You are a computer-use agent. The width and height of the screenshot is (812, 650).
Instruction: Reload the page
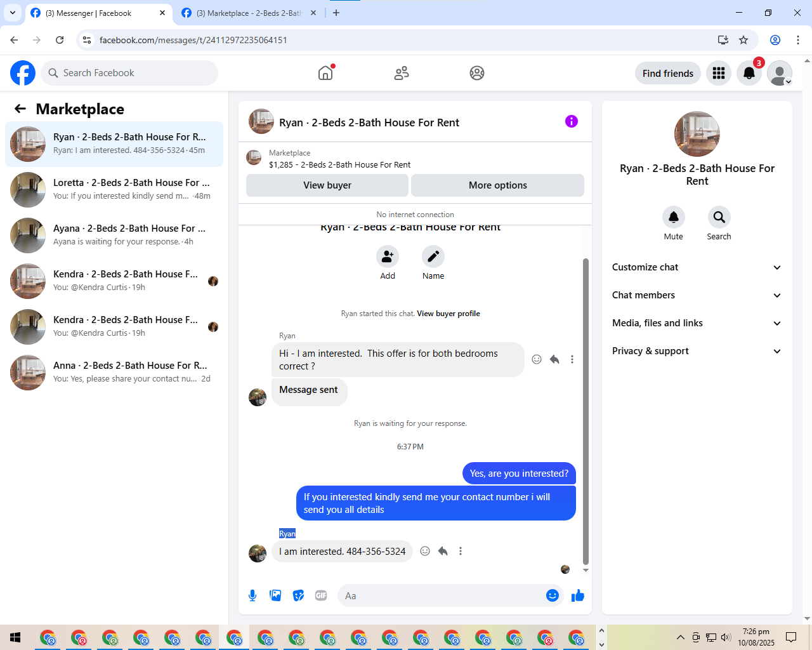click(x=60, y=40)
